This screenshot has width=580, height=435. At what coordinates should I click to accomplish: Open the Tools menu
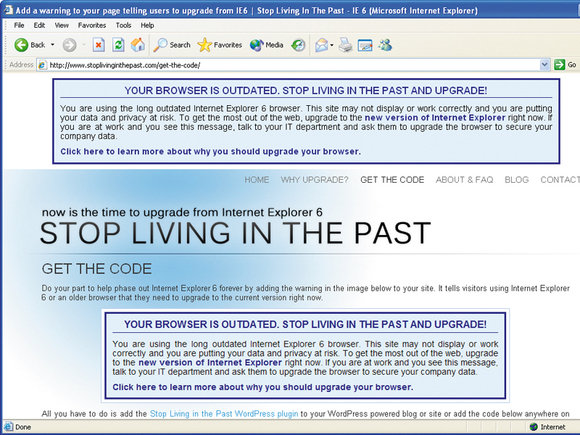coord(123,25)
